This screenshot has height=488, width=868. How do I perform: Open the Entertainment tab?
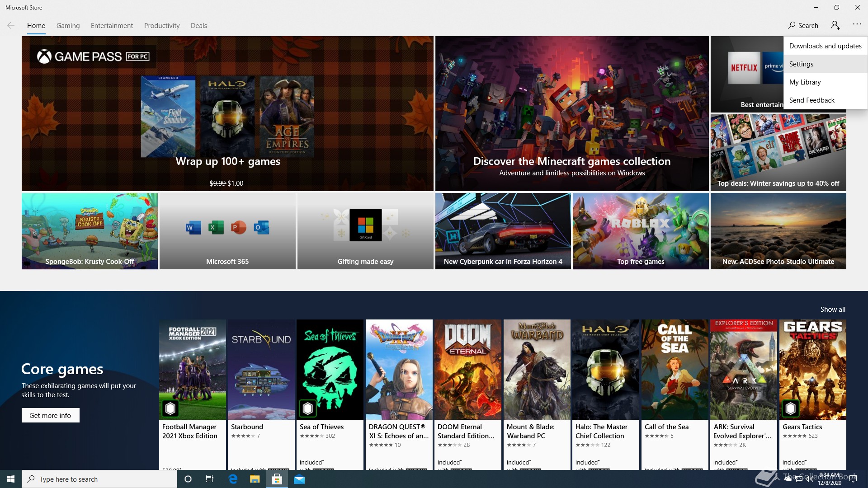coord(112,26)
